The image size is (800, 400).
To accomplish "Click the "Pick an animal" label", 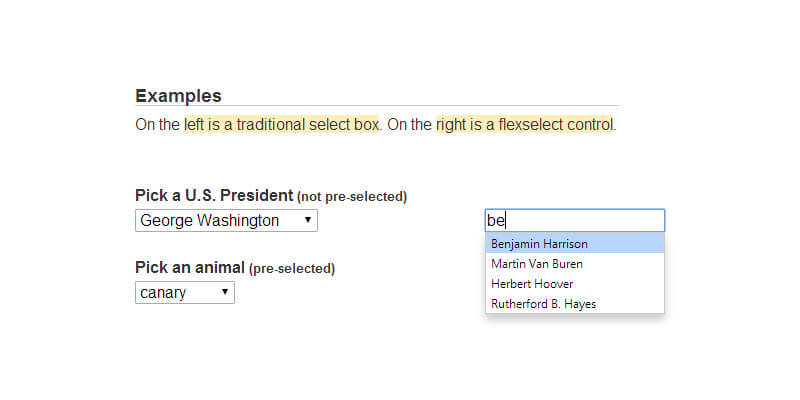I will pos(190,268).
